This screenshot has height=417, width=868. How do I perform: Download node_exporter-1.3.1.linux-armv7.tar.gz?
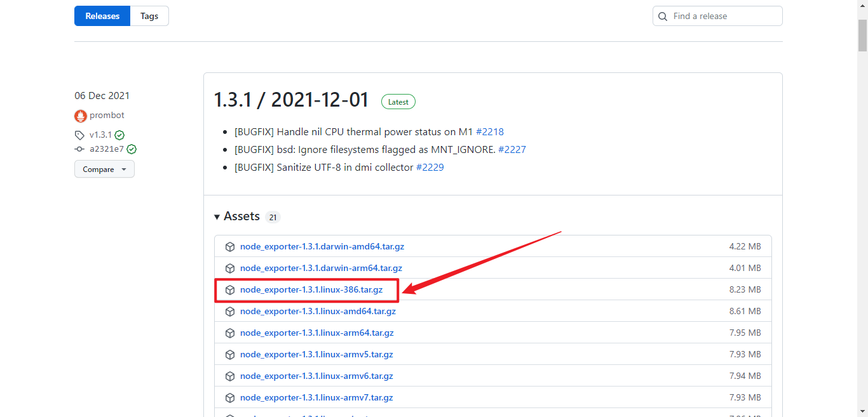[316, 397]
